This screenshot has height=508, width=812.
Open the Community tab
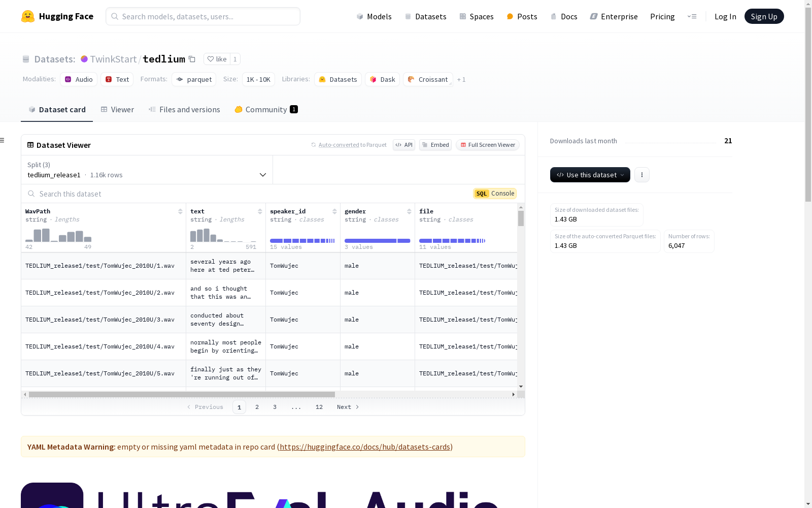click(x=266, y=109)
